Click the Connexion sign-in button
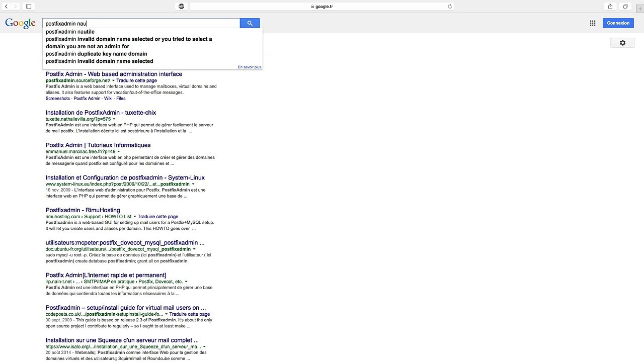 pos(618,23)
